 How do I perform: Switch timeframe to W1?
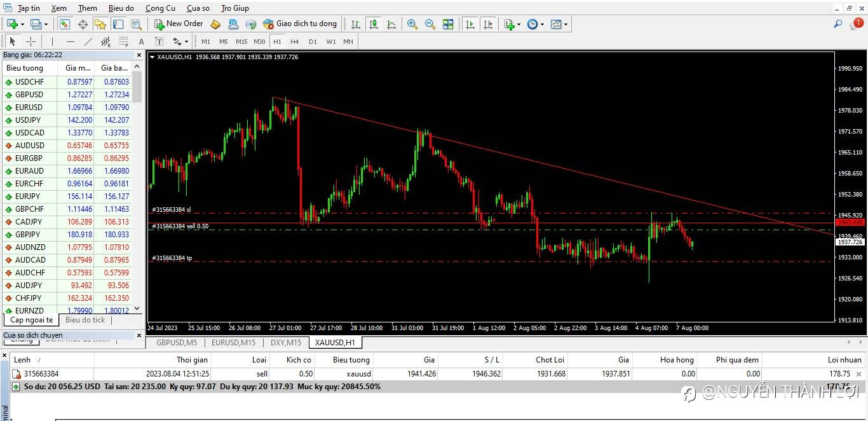(331, 41)
